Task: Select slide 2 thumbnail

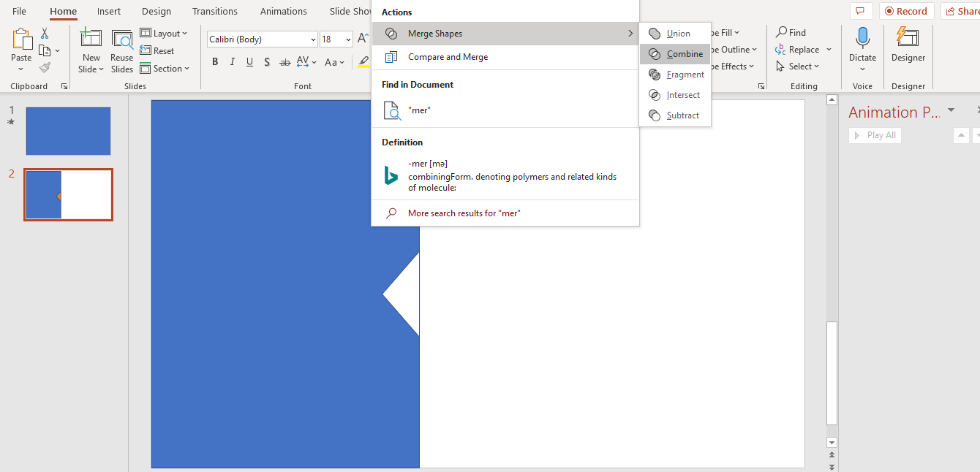Action: click(68, 194)
